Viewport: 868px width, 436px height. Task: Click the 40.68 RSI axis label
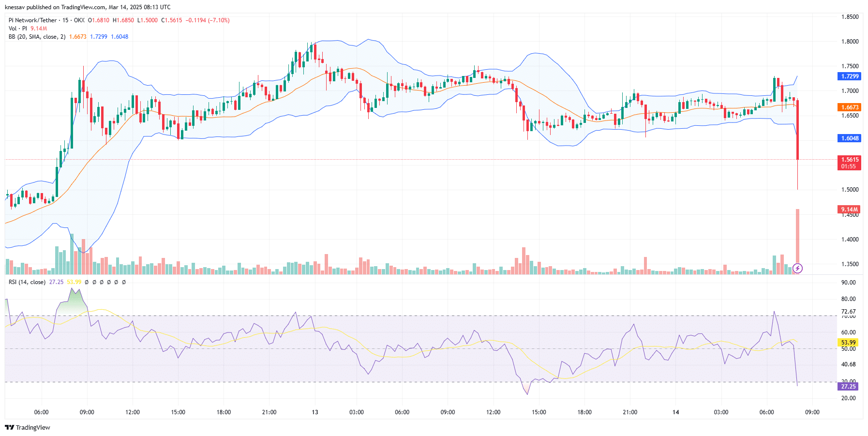click(849, 365)
